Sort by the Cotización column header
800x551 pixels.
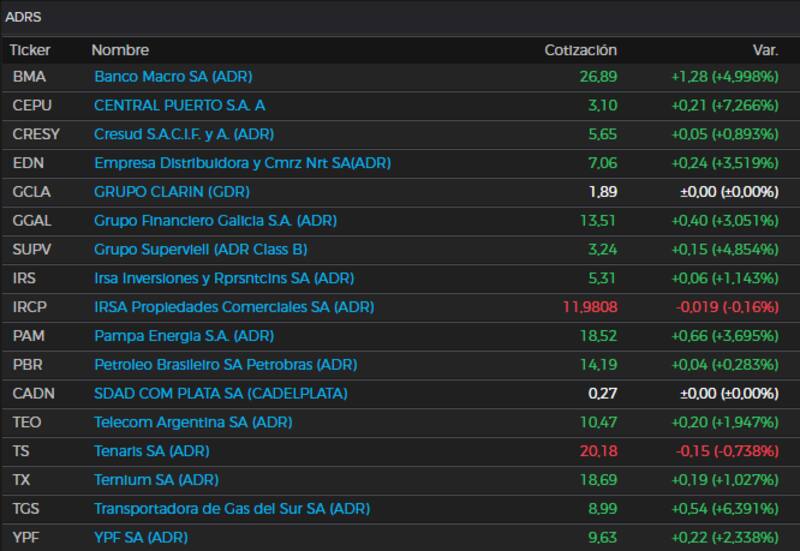tap(580, 50)
